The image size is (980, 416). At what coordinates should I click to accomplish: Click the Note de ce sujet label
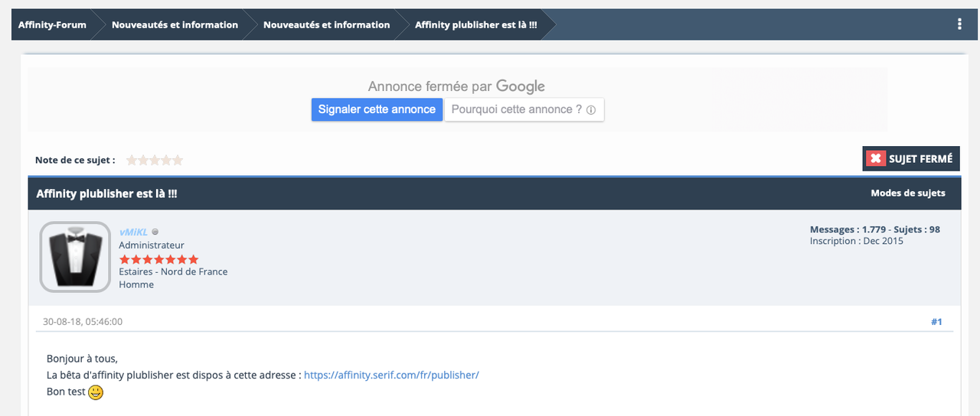click(x=75, y=160)
